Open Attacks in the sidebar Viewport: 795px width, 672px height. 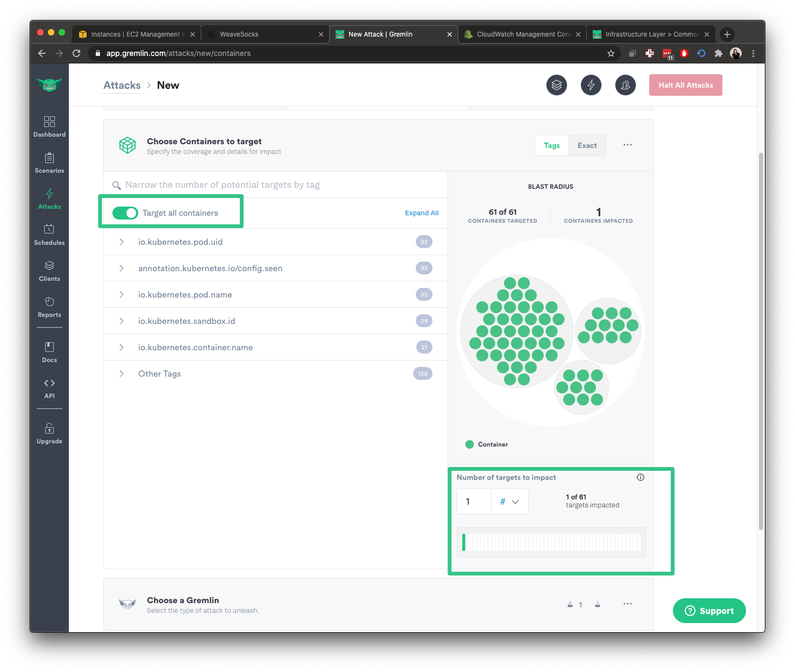click(49, 199)
